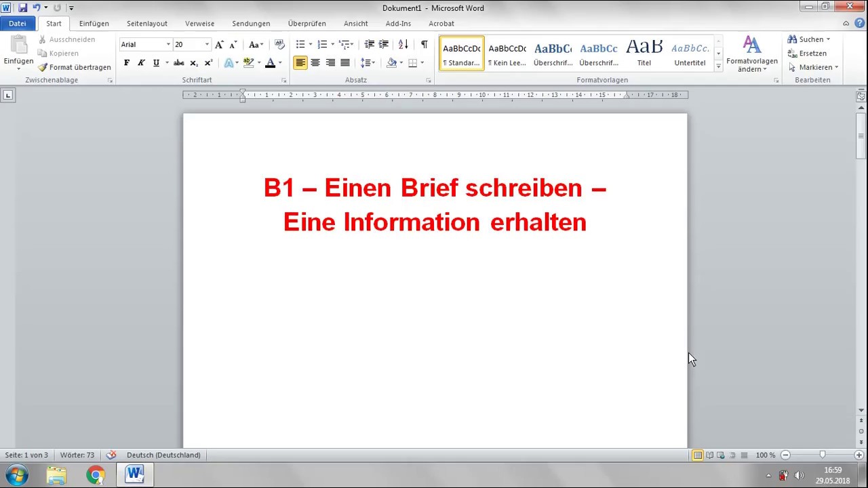Open the Windows Start menu
Screen dimensions: 868x488
[17, 475]
